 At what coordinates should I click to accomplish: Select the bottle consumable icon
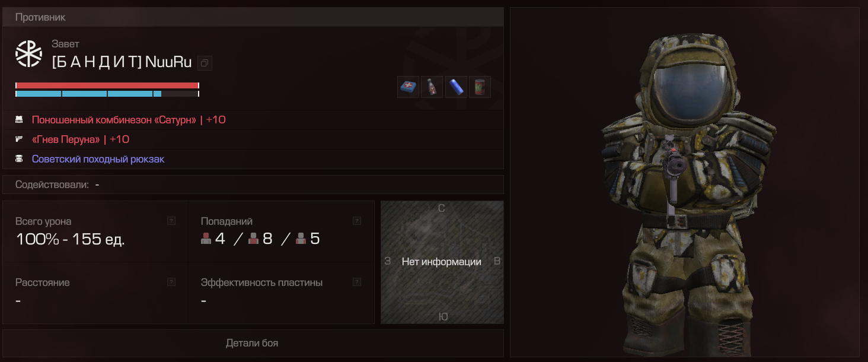(432, 87)
